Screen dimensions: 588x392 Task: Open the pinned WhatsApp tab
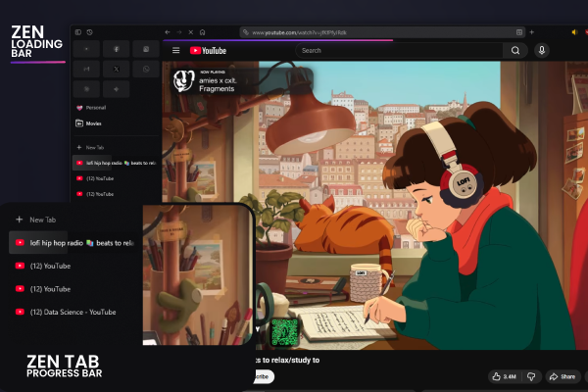[146, 69]
